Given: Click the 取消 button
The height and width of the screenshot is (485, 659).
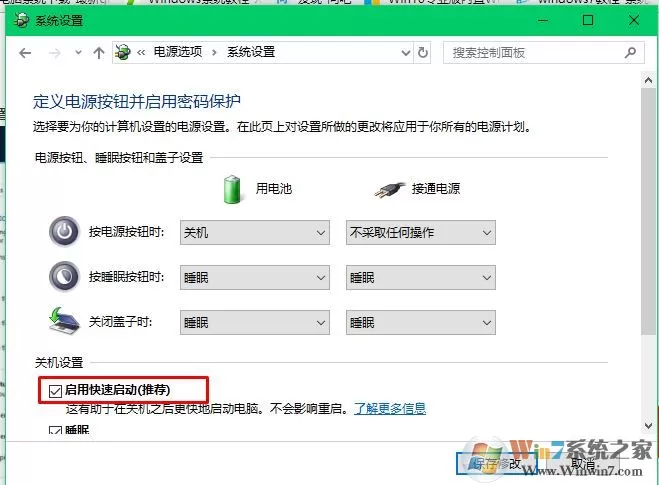Looking at the screenshot, I should point(584,464).
